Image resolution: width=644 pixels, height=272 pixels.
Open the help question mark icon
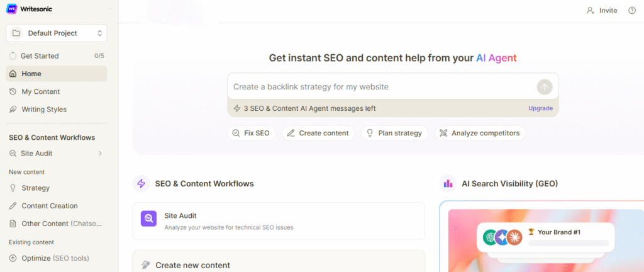coord(632,11)
